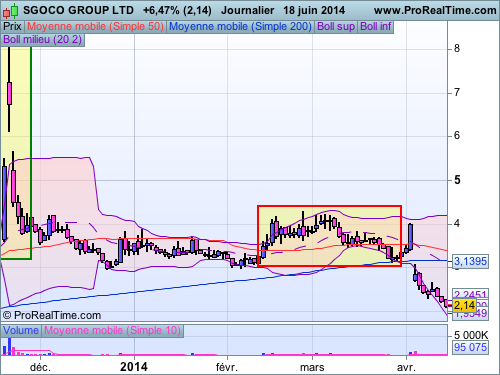
Task: Click the candlestick chart icon beside SGOCO GROUP LTD
Action: (10, 11)
